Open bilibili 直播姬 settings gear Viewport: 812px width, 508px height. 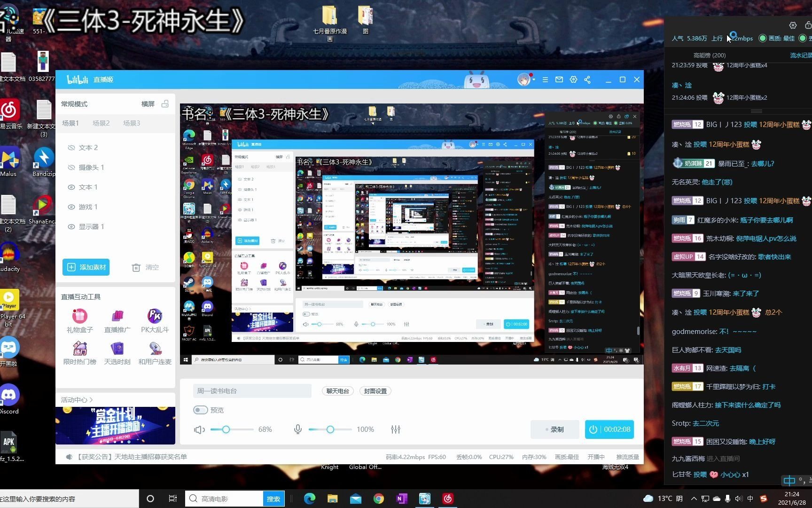(x=573, y=80)
